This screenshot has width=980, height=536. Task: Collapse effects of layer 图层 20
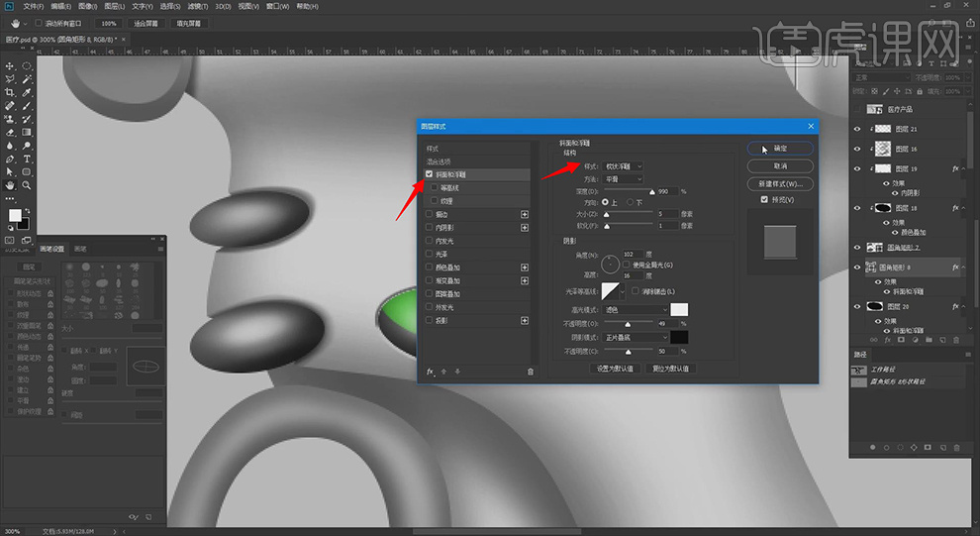click(963, 307)
